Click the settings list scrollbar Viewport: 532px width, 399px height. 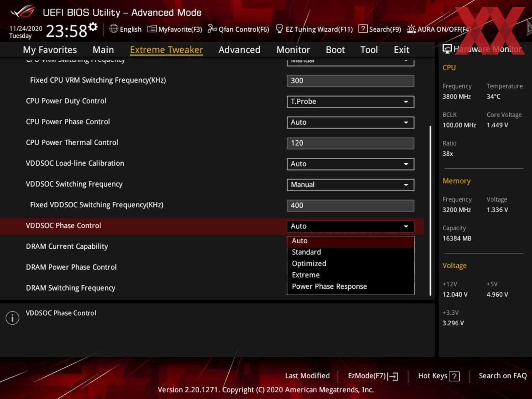[x=430, y=210]
